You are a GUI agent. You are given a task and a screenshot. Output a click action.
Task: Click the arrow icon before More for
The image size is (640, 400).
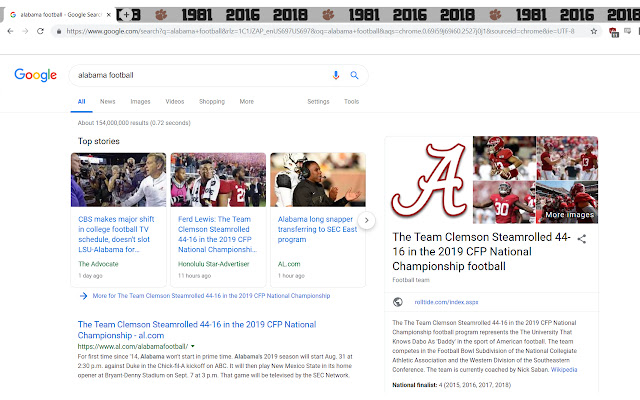(83, 296)
